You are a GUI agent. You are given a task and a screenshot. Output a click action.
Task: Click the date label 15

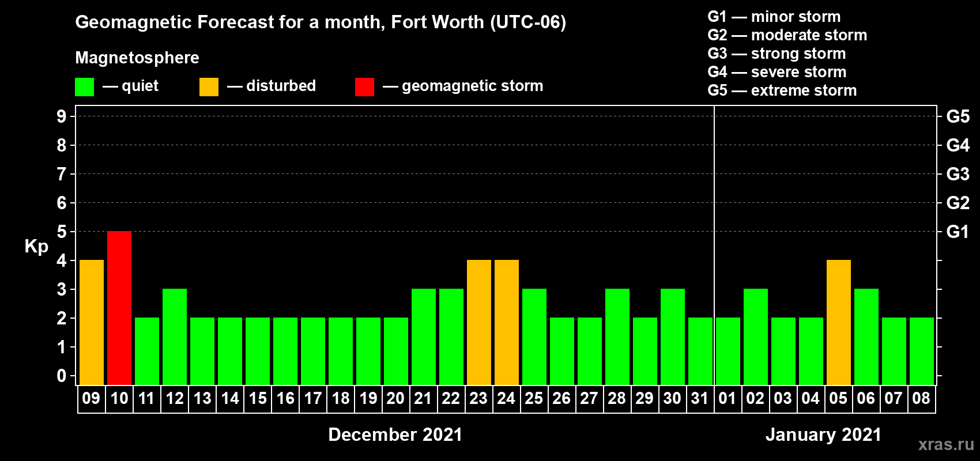pyautogui.click(x=258, y=398)
